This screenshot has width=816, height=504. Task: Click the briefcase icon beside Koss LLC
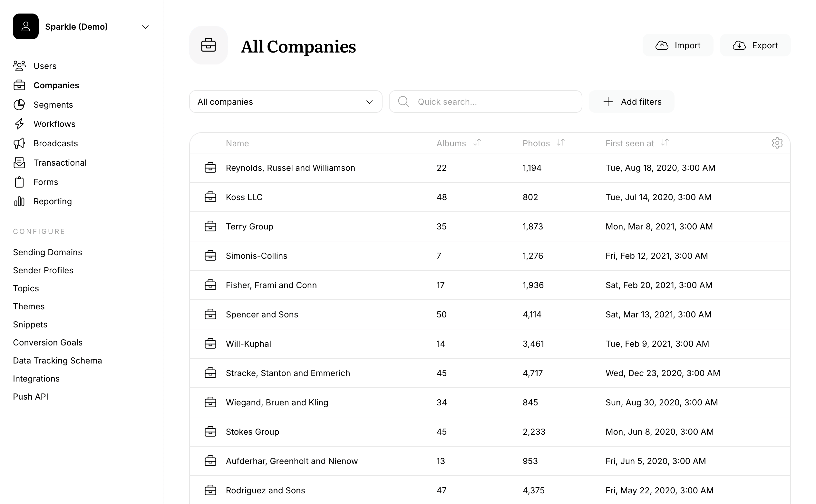[x=210, y=197]
